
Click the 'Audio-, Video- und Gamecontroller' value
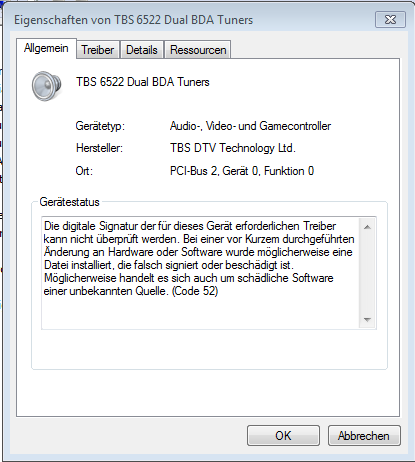(x=250, y=126)
